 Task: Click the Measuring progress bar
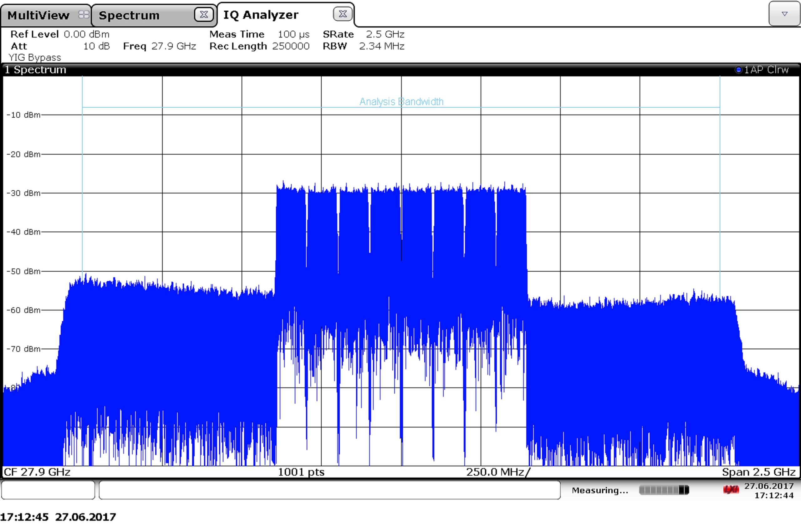click(664, 490)
